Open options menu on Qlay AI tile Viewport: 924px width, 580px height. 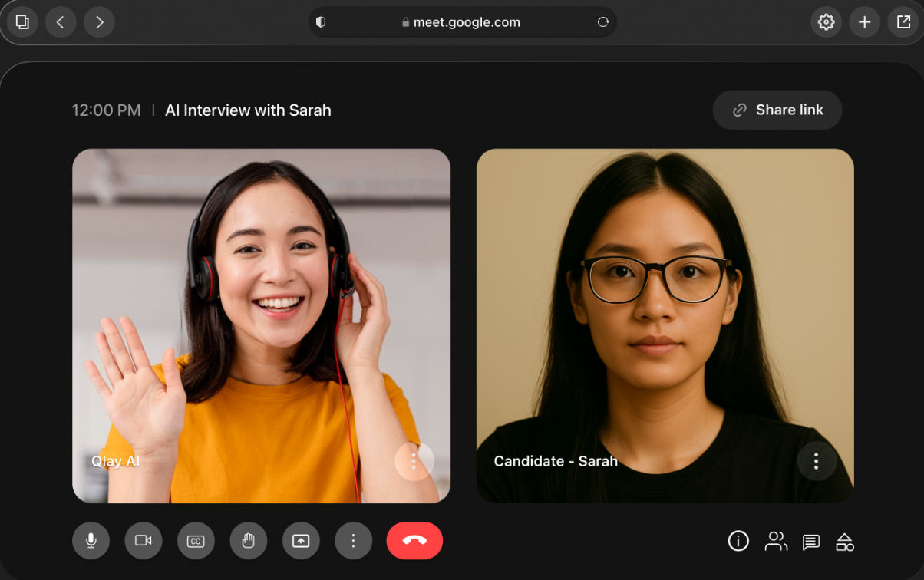414,461
